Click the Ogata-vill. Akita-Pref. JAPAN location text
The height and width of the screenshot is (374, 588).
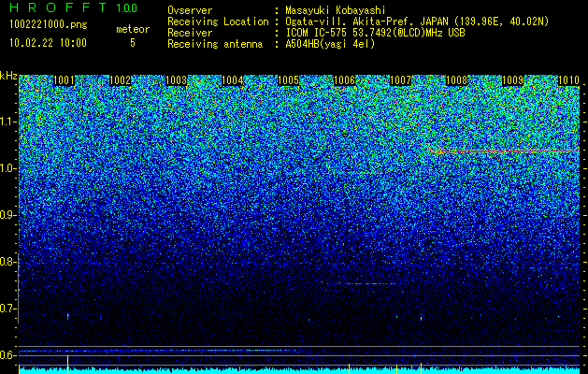pyautogui.click(x=417, y=22)
